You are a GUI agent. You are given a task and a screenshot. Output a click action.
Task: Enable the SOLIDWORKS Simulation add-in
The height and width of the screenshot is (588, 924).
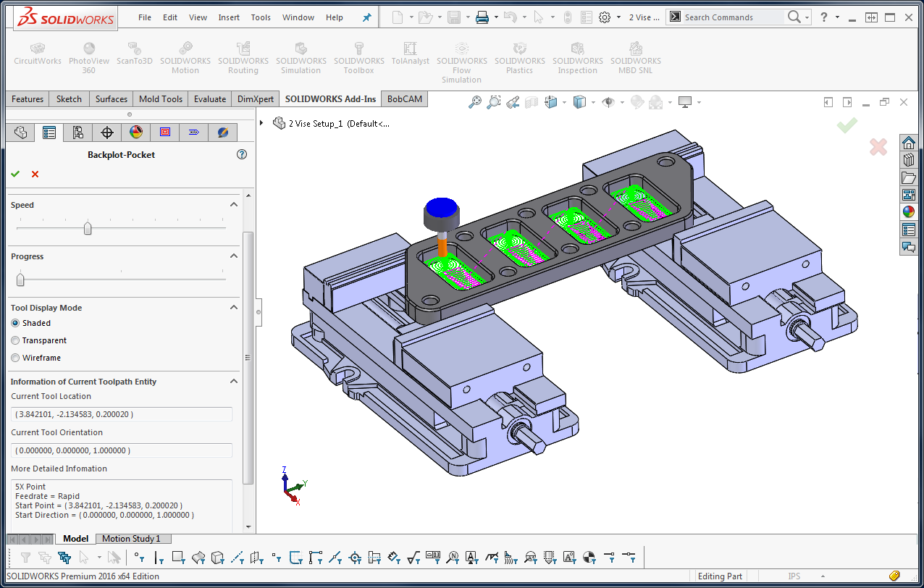click(301, 58)
